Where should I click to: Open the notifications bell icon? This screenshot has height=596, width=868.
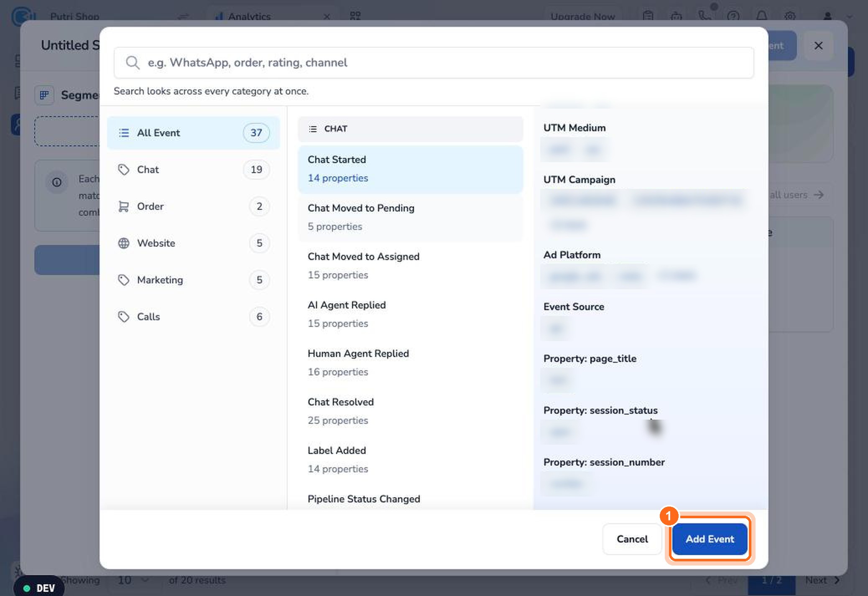tap(761, 16)
